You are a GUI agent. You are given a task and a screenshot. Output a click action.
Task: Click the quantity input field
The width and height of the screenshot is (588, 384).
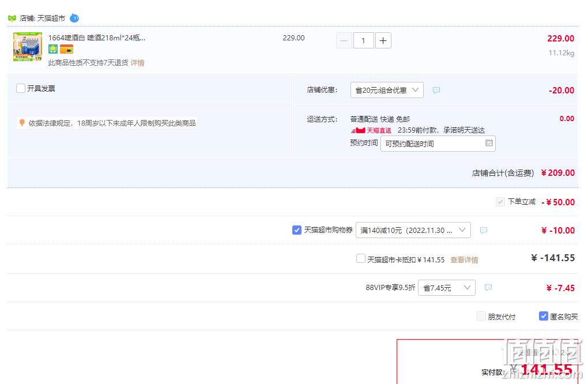(363, 40)
